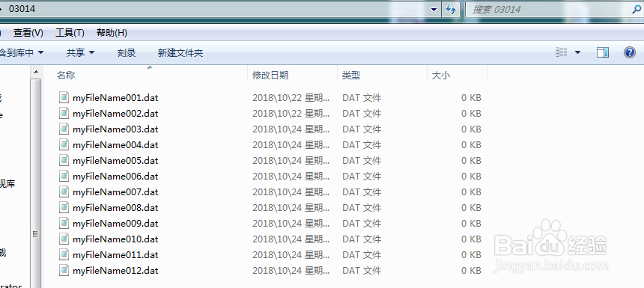Click the refresh button beside address bar
This screenshot has width=644, height=288.
[451, 10]
